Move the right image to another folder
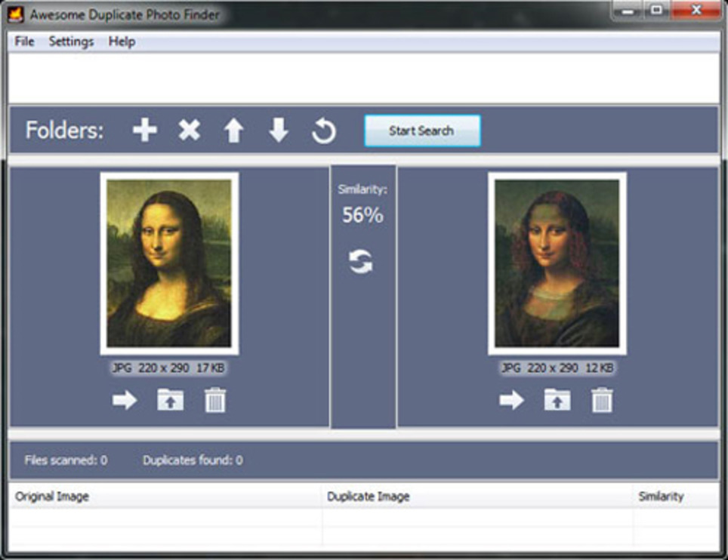 coord(512,401)
